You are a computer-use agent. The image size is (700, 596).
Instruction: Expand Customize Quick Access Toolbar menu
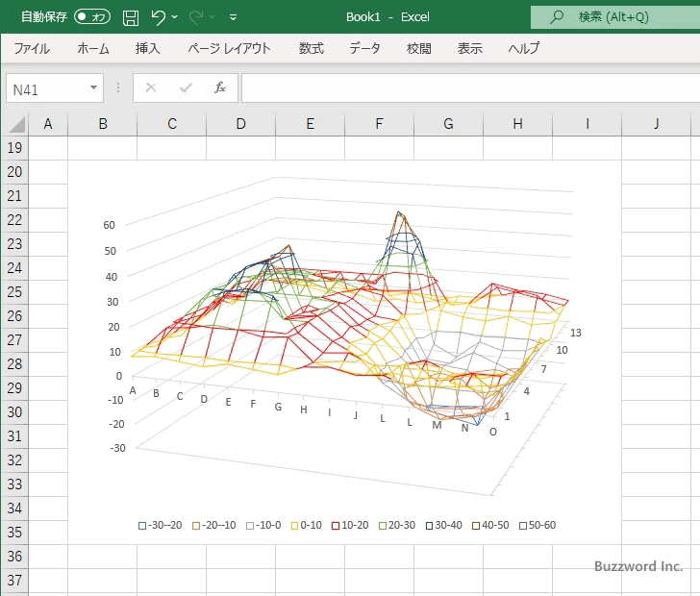tap(233, 17)
